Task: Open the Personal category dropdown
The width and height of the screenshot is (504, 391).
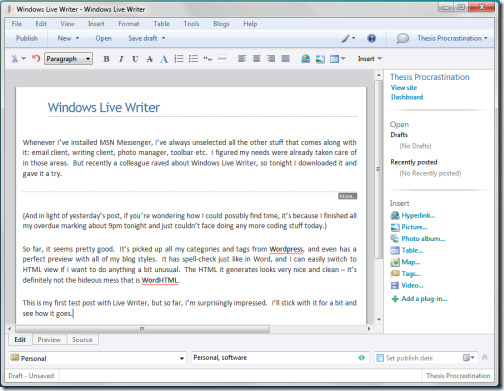Action: pyautogui.click(x=97, y=358)
